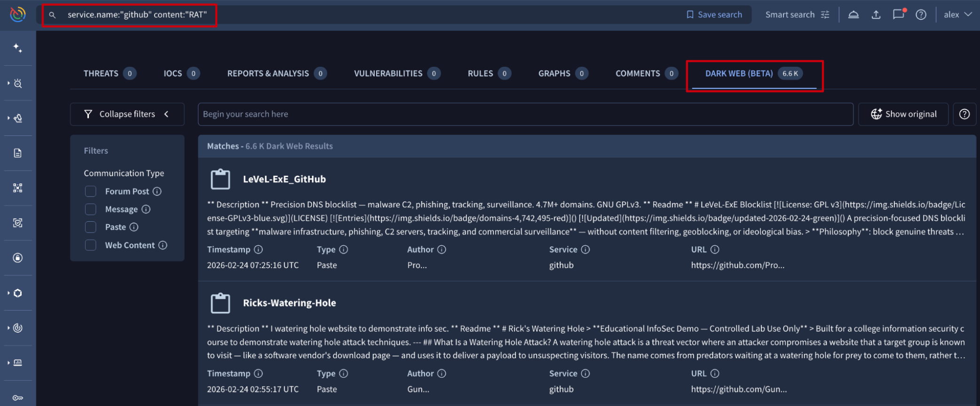Image resolution: width=980 pixels, height=406 pixels.
Task: Open the LeVeL-ExE_GitHub result title
Action: pos(285,179)
